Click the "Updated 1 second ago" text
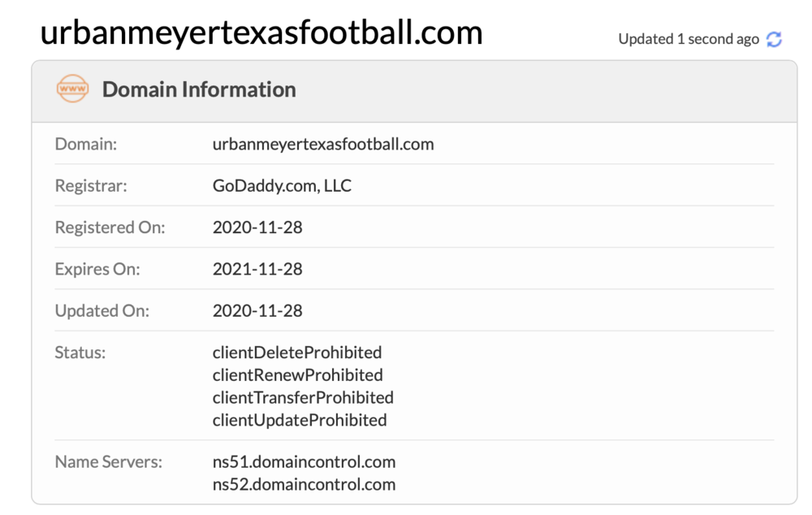 click(688, 39)
